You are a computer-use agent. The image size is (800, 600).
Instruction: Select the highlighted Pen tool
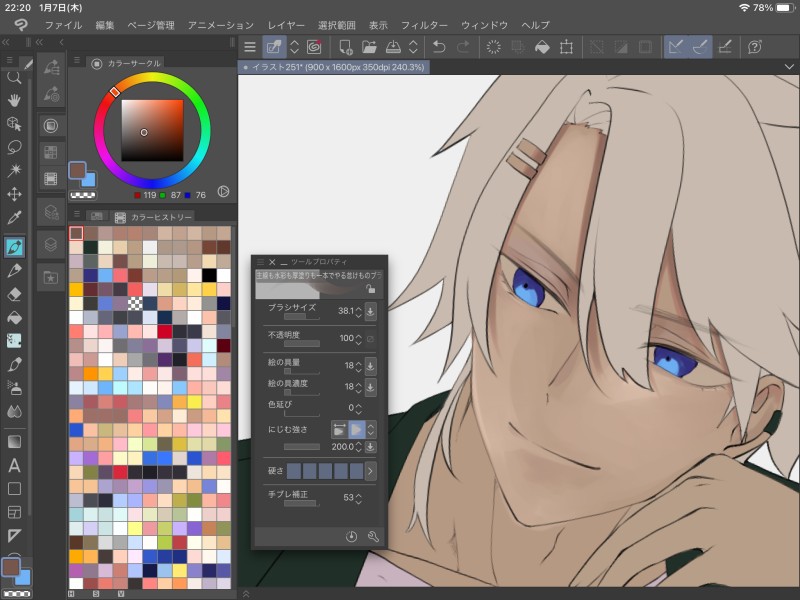(x=14, y=247)
